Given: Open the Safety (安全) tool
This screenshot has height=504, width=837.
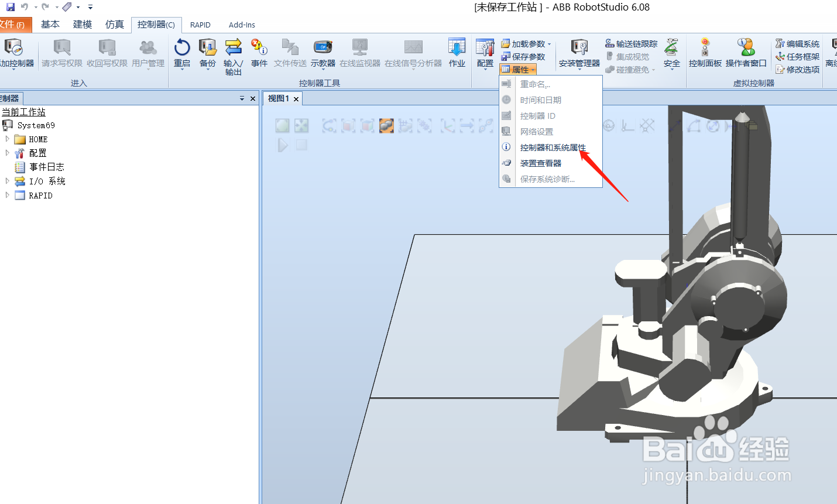Looking at the screenshot, I should coord(672,53).
